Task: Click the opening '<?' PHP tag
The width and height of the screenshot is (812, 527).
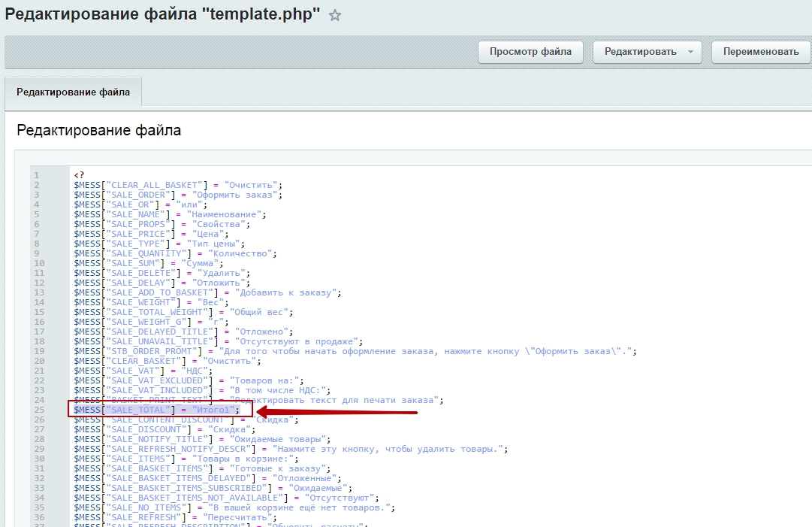Action: click(79, 175)
